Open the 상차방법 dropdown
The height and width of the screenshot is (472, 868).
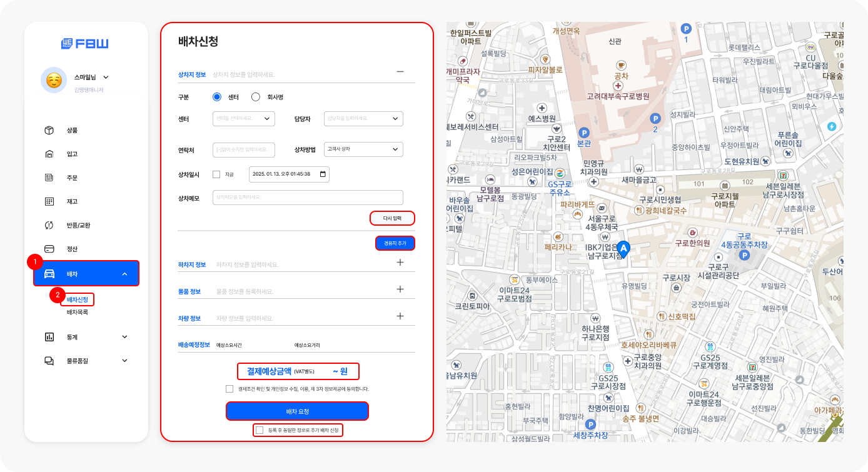[x=364, y=149]
